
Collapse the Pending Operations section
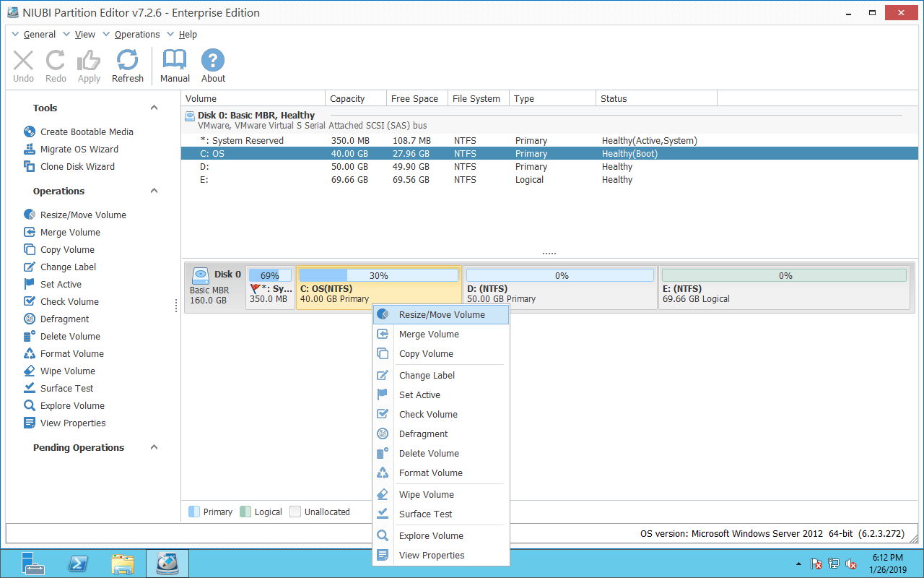154,447
